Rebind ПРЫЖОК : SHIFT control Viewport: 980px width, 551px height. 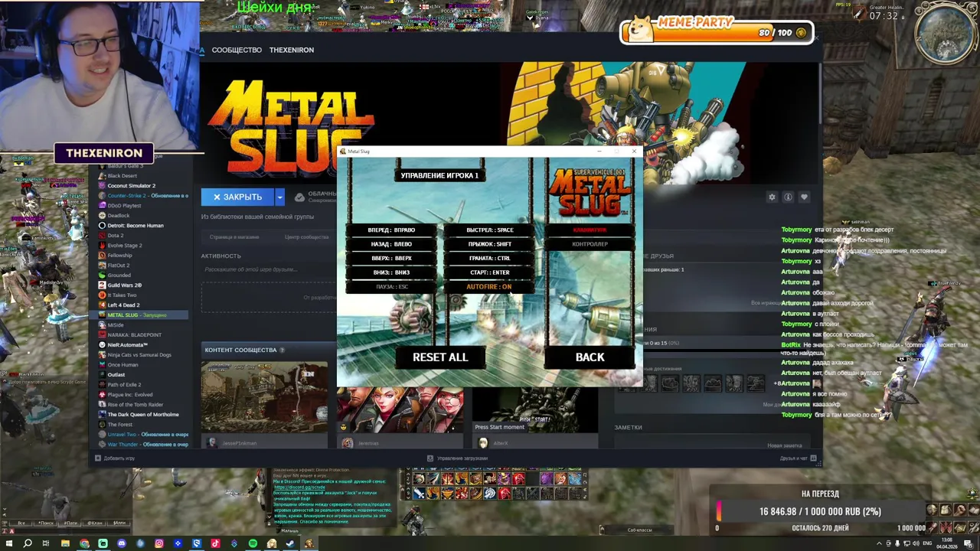[489, 244]
